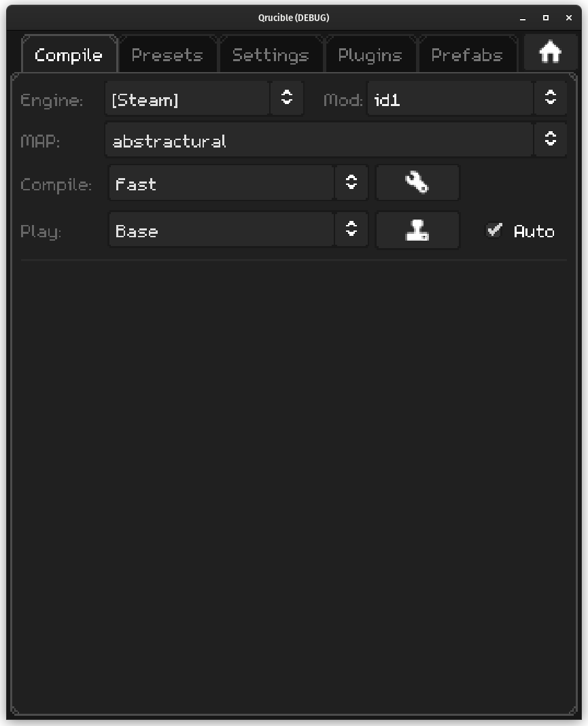Switch to the Presets tab
Image resolution: width=588 pixels, height=726 pixels.
[x=167, y=55]
